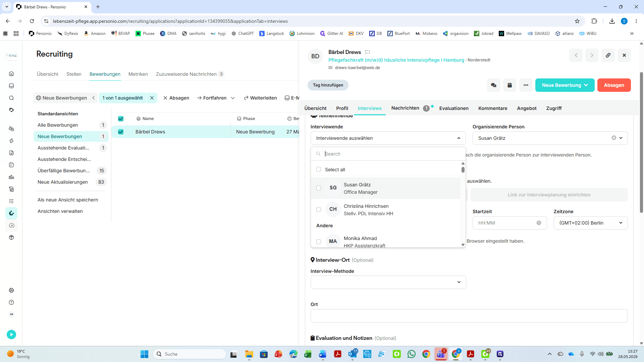
Task: Open the home icon in left sidebar
Action: click(x=11, y=74)
